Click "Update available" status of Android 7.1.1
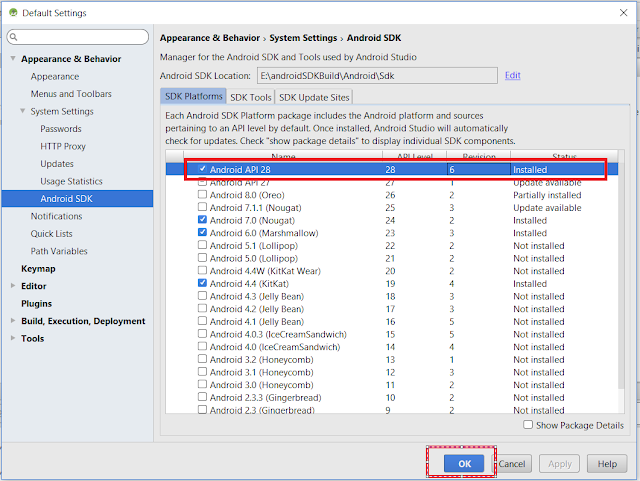Screen dimensions: 640x481 coord(547,208)
